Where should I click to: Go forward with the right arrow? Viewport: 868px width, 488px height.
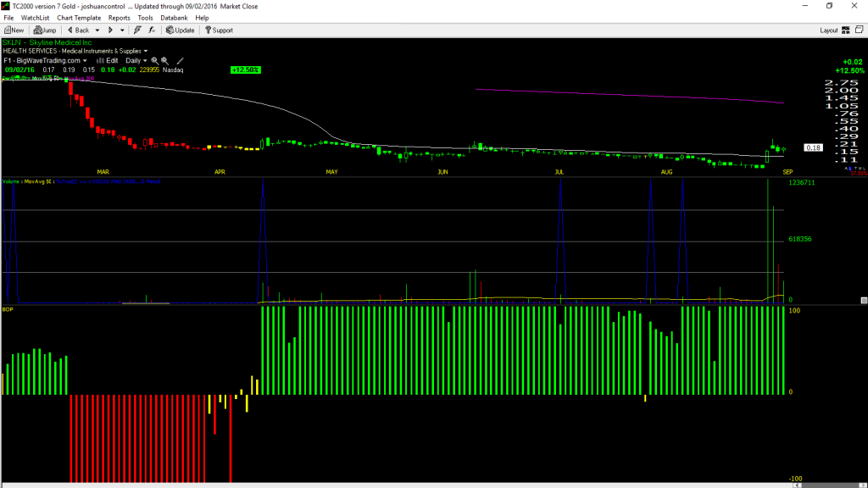coord(111,30)
